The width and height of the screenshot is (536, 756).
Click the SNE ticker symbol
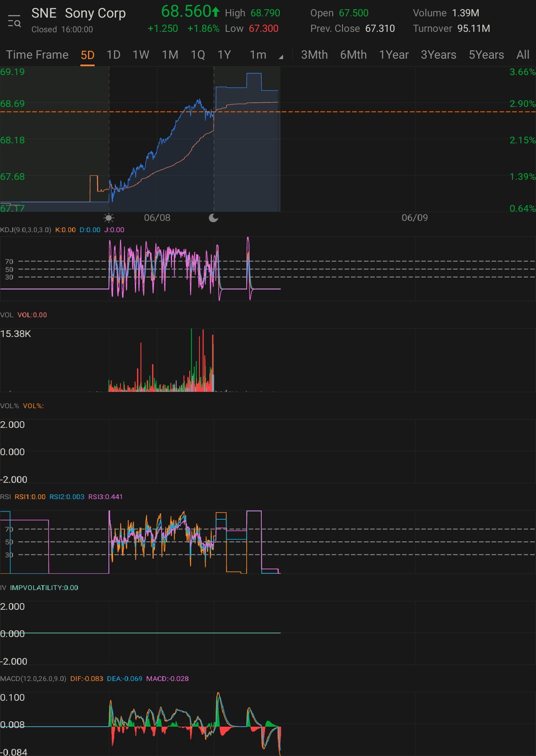click(x=44, y=13)
